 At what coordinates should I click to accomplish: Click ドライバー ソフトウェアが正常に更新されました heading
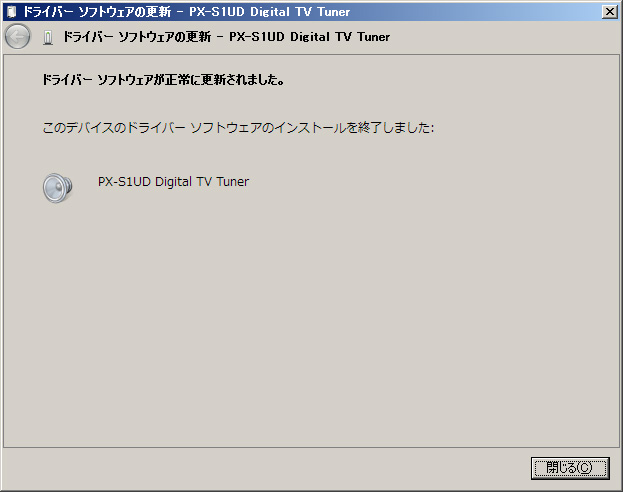click(163, 80)
